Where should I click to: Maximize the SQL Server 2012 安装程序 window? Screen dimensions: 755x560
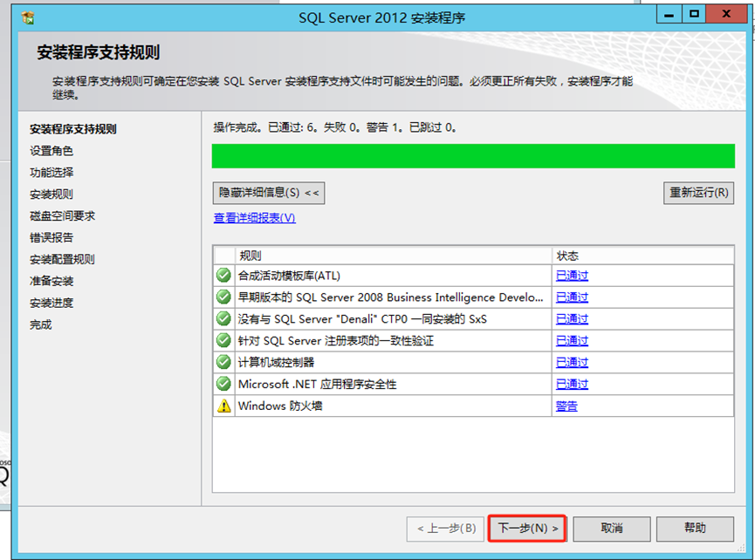694,15
